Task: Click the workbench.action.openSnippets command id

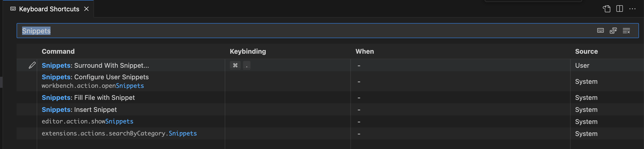Action: tap(93, 86)
